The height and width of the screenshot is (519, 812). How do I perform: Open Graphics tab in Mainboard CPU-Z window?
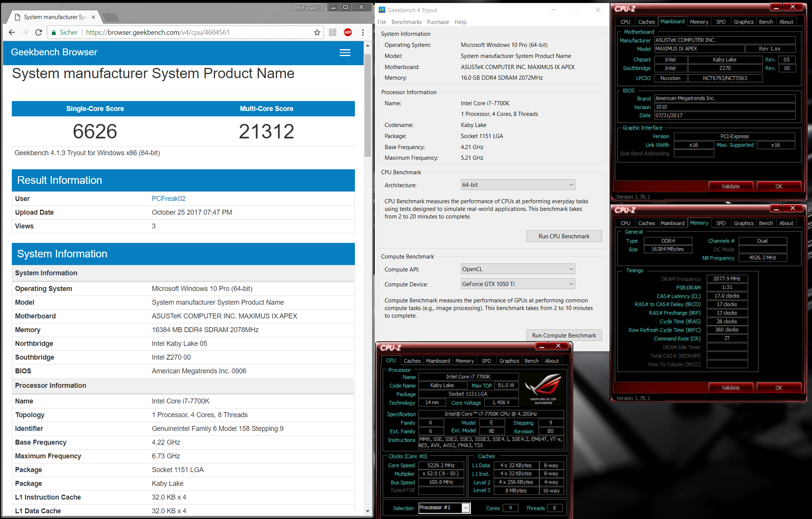tap(743, 22)
